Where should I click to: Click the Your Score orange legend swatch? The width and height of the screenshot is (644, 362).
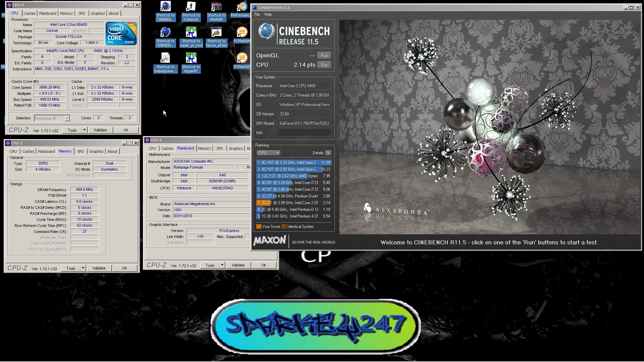[x=259, y=227]
